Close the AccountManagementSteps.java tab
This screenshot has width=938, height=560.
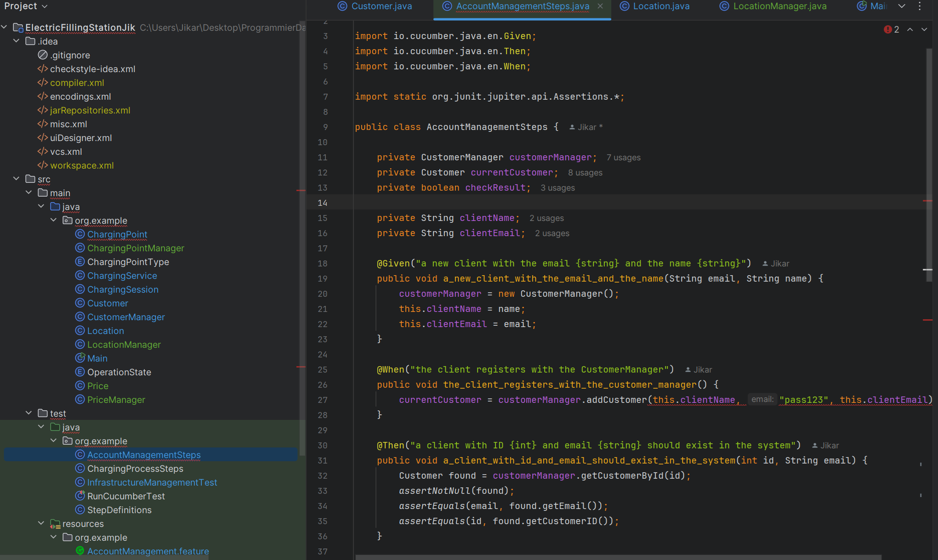pos(601,7)
